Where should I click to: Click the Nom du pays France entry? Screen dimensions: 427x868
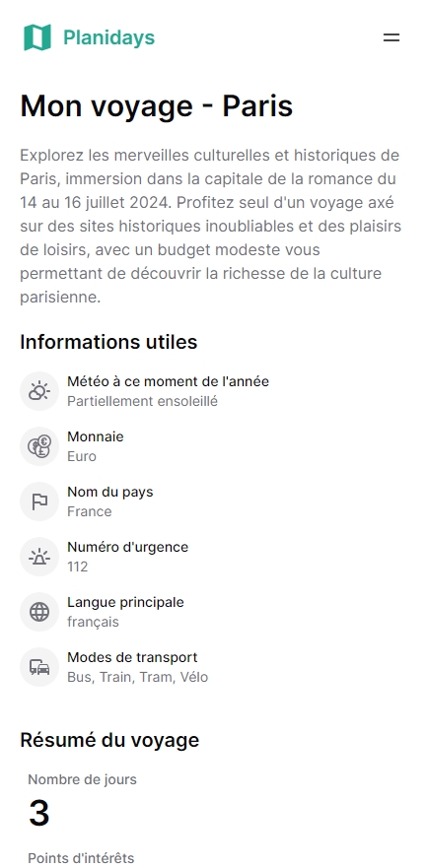[110, 501]
